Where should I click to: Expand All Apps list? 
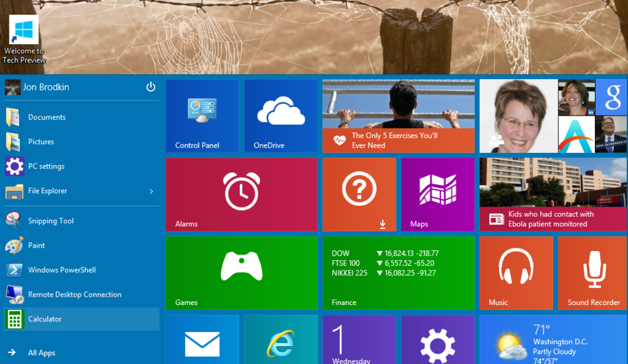pos(41,353)
